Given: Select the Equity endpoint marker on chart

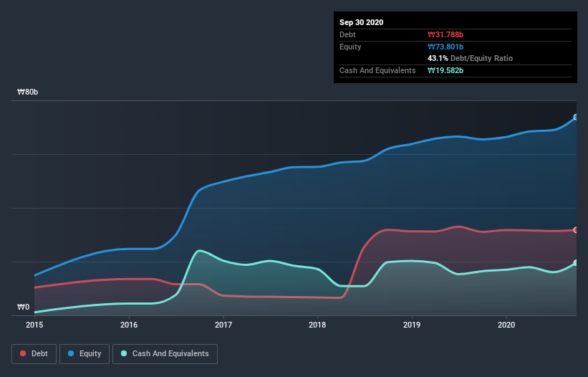Looking at the screenshot, I should point(576,117).
